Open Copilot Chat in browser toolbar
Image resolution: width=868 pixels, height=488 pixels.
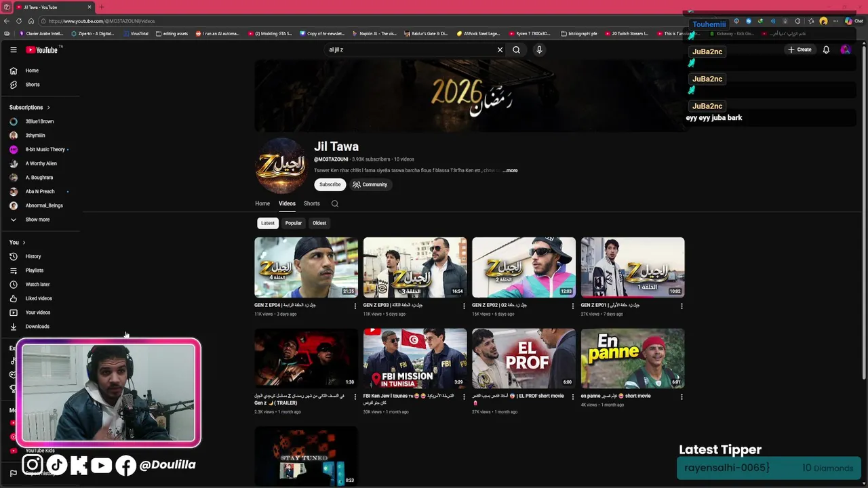pos(854,21)
